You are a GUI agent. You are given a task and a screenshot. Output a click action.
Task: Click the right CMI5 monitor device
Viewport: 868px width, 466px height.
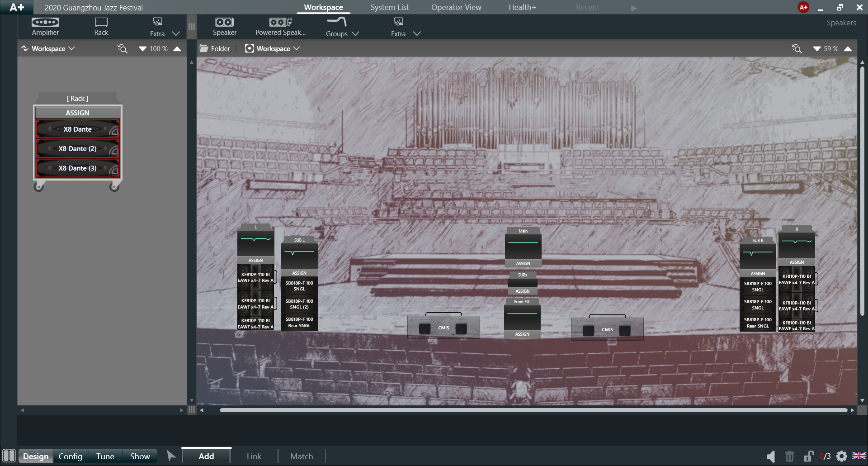(x=607, y=329)
